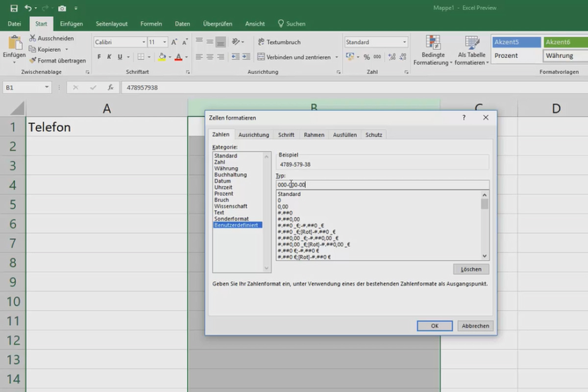588x392 pixels.
Task: Open the Calibri font name dropdown
Action: [144, 42]
